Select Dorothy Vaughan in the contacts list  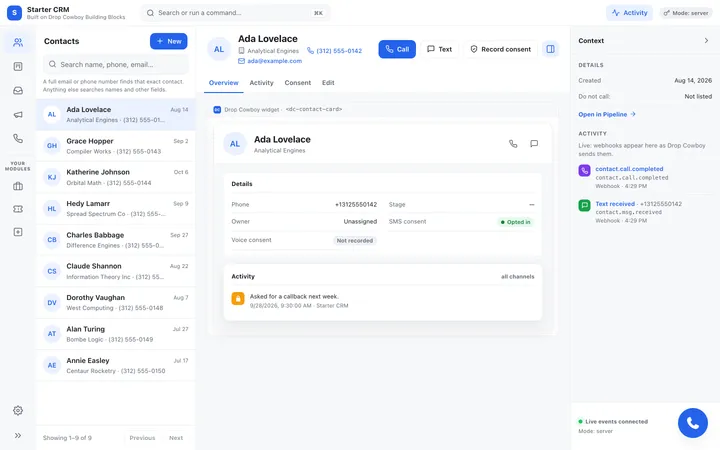(x=116, y=303)
